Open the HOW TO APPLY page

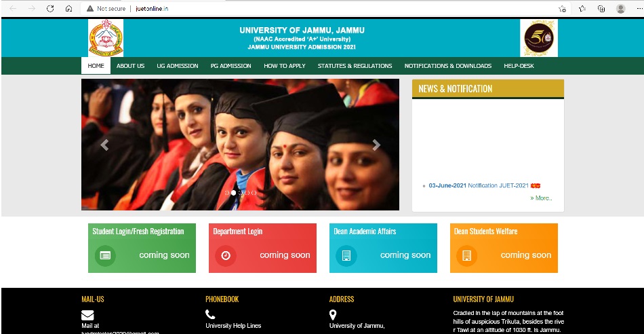click(x=285, y=66)
